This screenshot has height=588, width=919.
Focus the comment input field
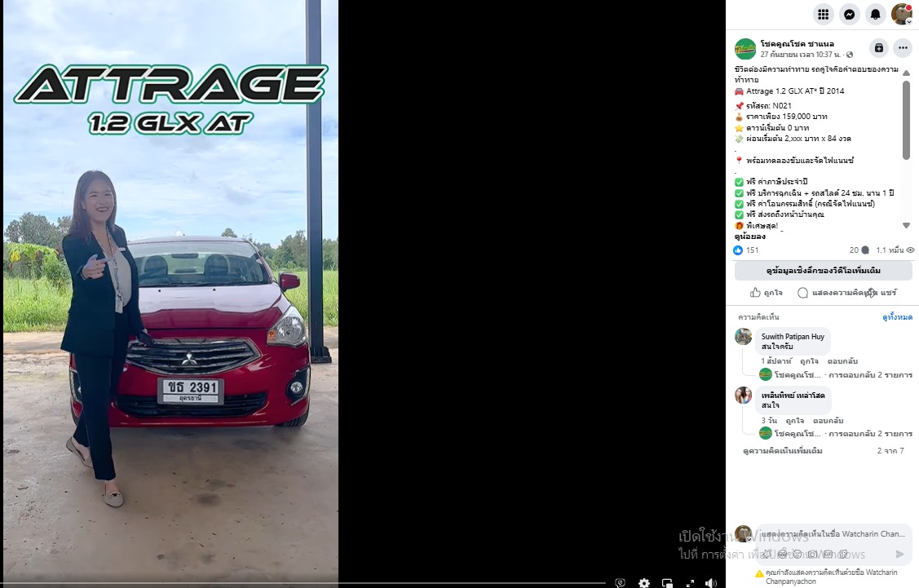[x=834, y=534]
